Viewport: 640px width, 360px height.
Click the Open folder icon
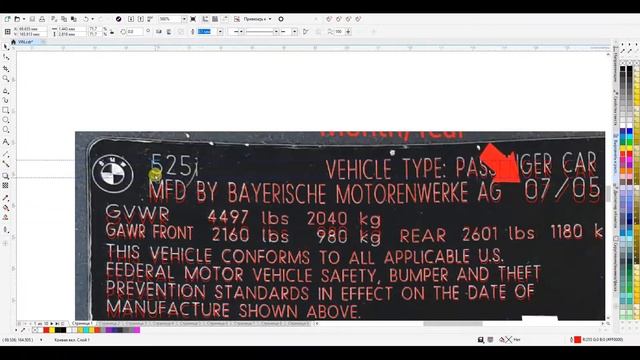[17, 19]
